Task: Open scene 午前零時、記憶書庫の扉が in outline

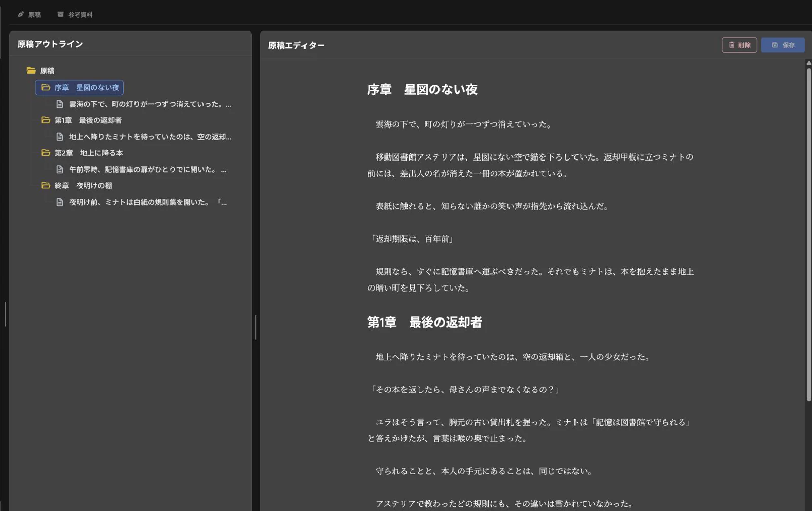Action: coord(148,169)
